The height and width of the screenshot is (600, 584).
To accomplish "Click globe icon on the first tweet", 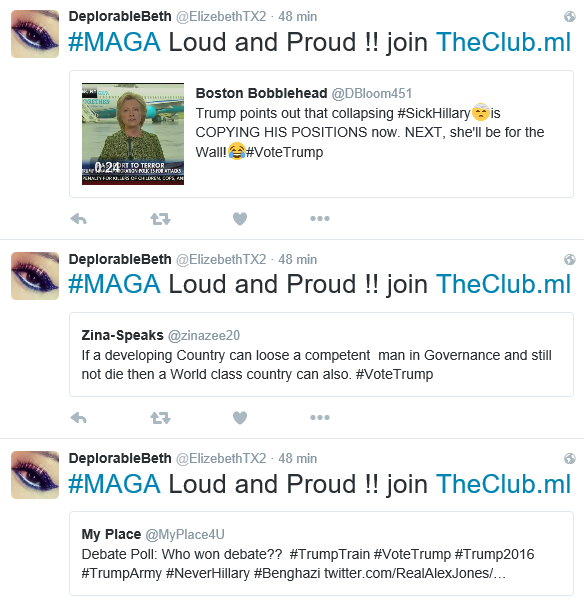I will point(570,16).
